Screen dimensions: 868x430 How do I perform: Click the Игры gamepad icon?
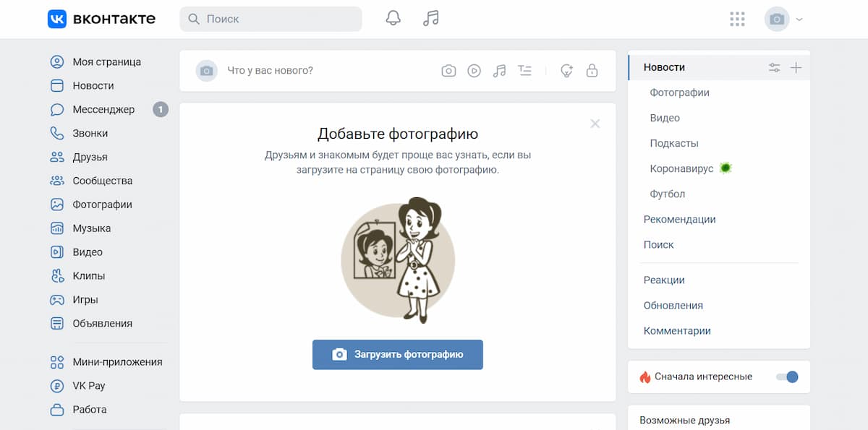[x=57, y=299]
